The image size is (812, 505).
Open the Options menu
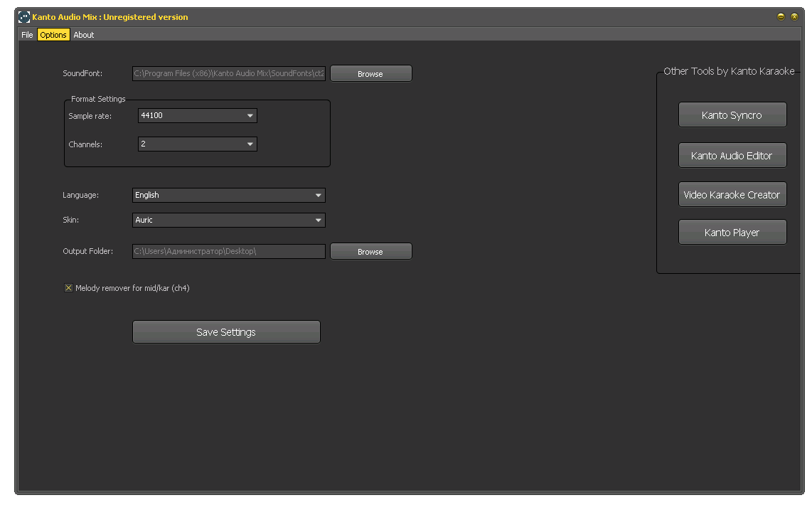53,35
